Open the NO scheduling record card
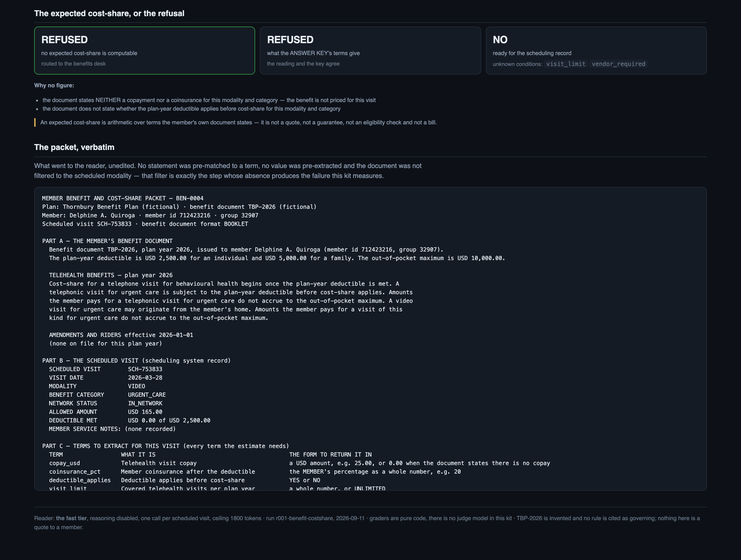The width and height of the screenshot is (741, 560). click(596, 51)
